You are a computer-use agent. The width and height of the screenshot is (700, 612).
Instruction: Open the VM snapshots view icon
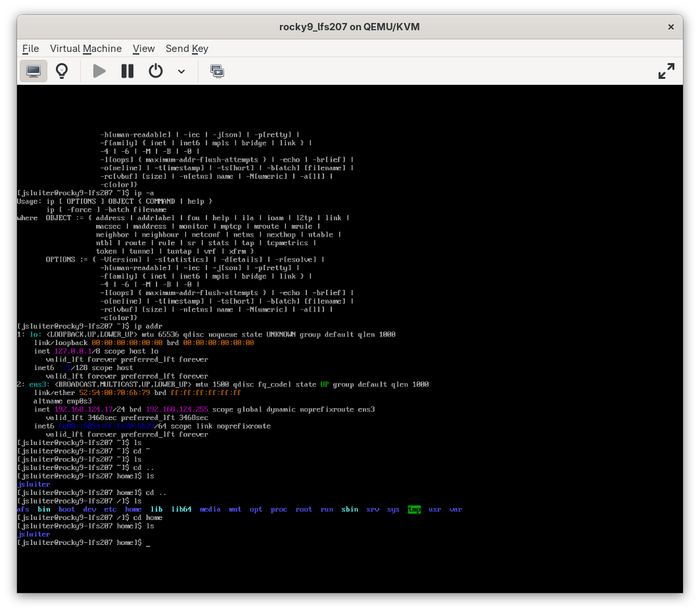coord(217,70)
